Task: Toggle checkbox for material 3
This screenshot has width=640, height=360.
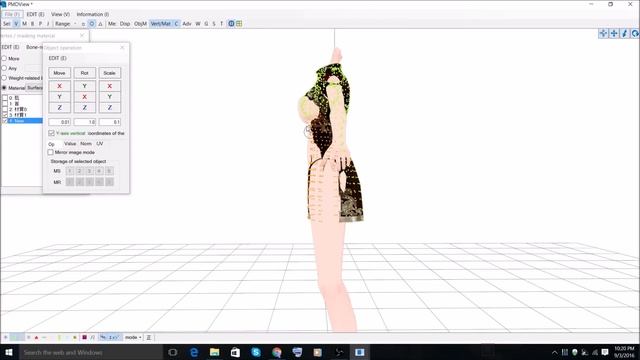Action: click(x=5, y=115)
